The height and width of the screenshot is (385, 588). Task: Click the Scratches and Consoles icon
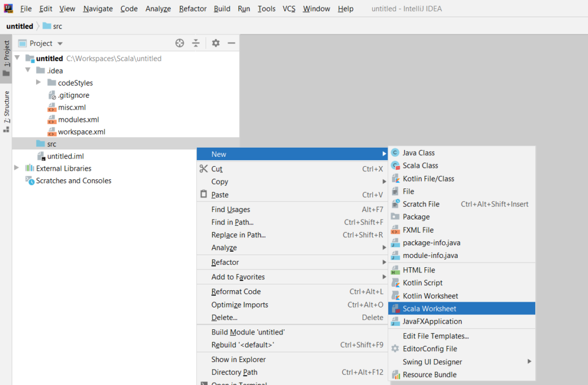(x=30, y=180)
